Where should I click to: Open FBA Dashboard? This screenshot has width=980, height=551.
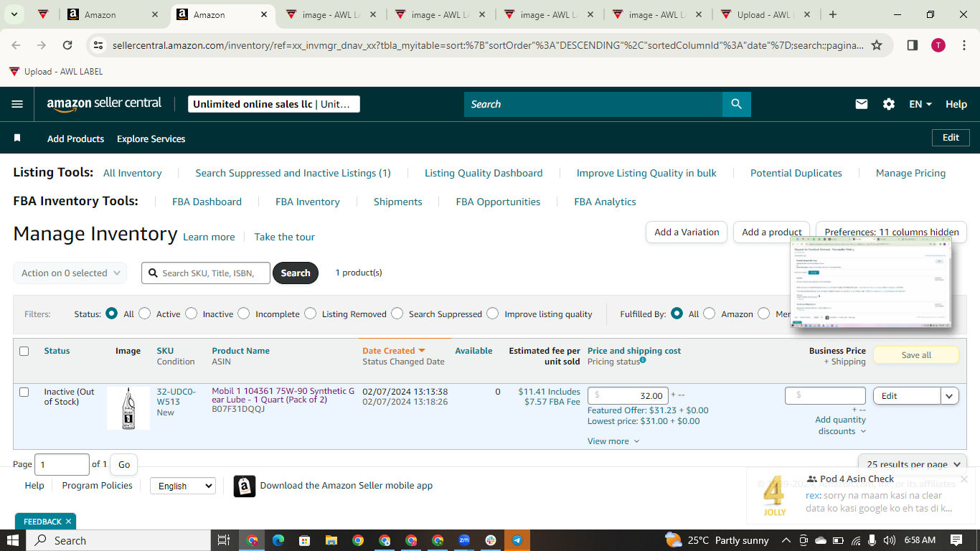pos(207,202)
